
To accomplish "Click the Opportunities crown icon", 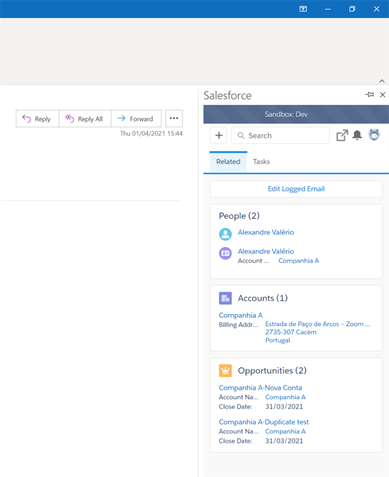I will pyautogui.click(x=225, y=370).
